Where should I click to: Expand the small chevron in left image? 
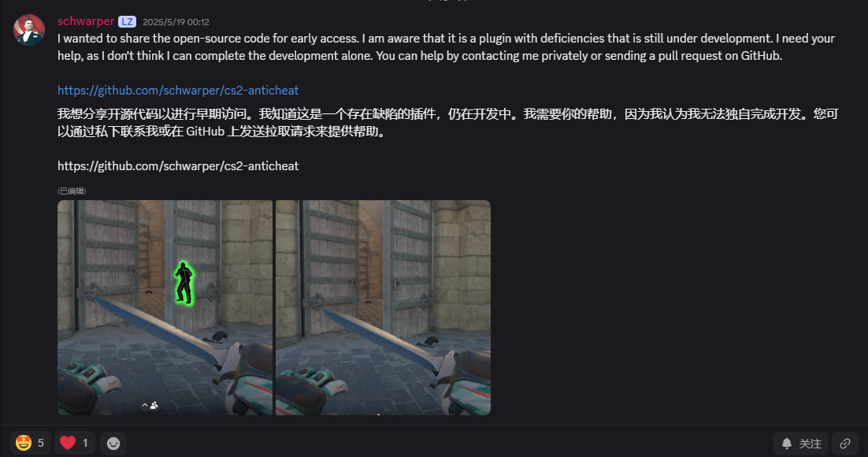(x=145, y=406)
